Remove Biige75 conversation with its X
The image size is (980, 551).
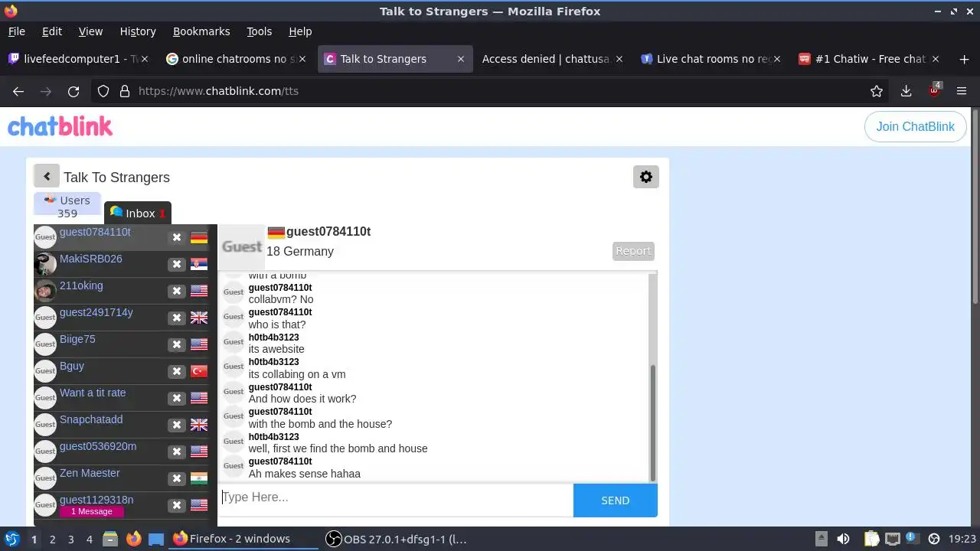click(x=177, y=344)
